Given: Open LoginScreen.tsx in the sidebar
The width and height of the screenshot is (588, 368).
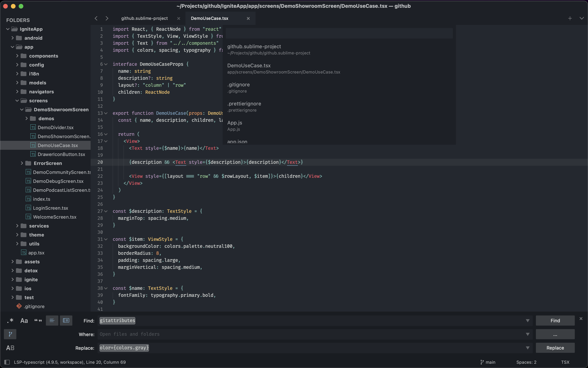Looking at the screenshot, I should [50, 208].
